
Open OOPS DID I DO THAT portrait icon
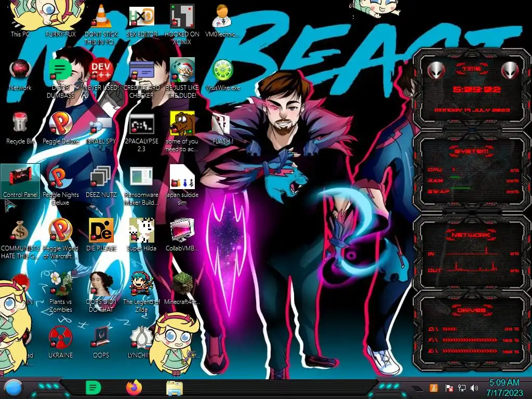point(101,292)
